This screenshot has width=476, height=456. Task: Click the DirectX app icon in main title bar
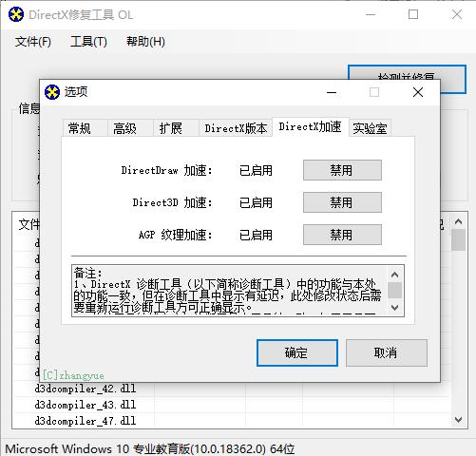click(x=16, y=14)
